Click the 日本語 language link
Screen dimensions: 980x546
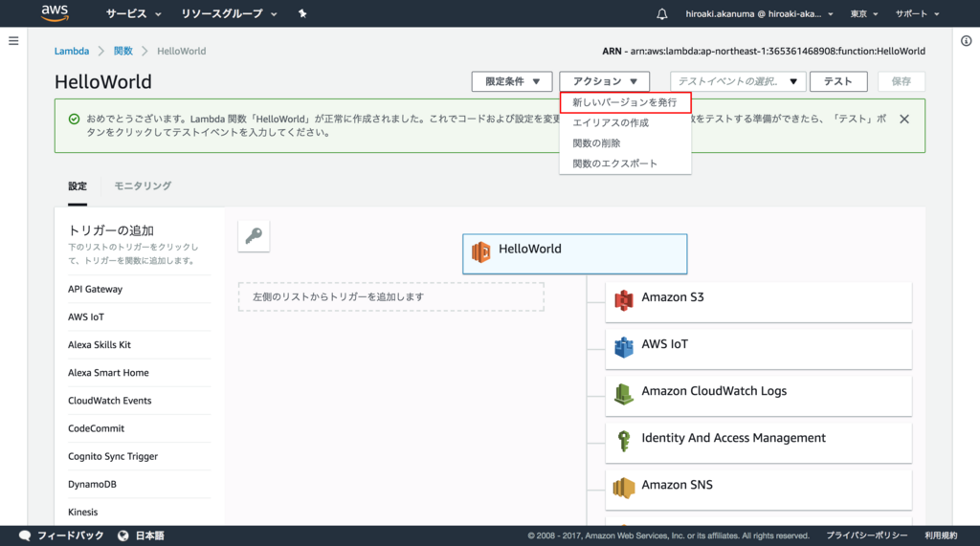coord(150,535)
